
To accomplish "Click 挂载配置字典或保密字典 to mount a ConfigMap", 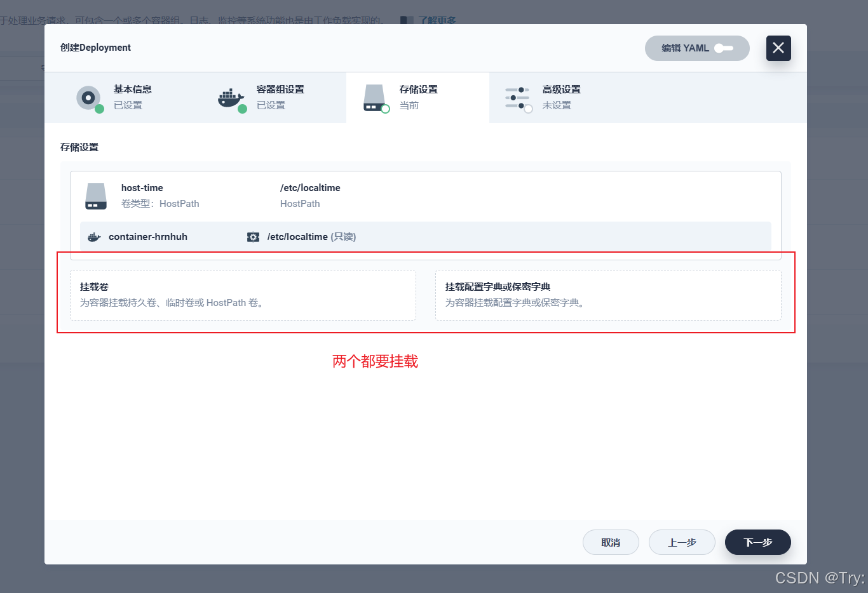I will [607, 295].
